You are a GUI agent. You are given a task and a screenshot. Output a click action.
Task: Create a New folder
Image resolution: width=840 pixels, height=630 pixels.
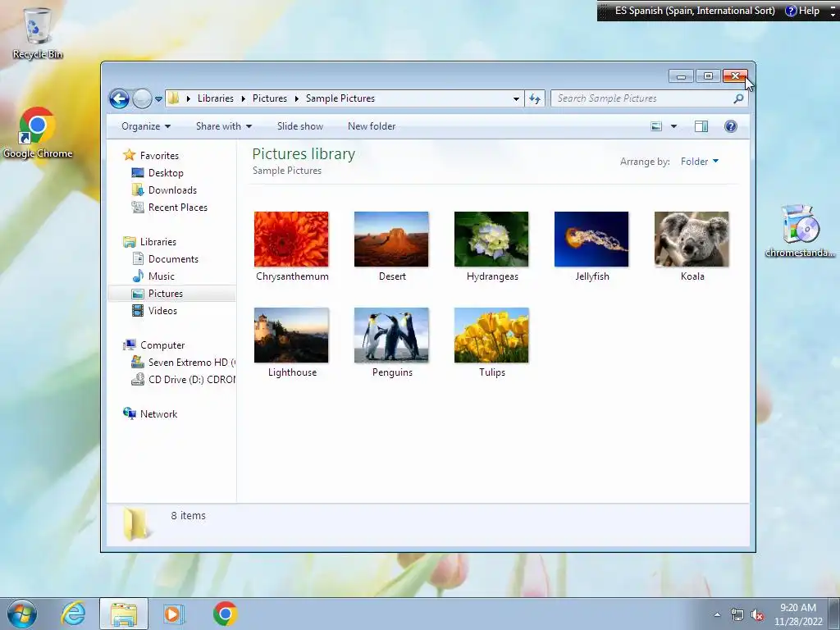click(x=372, y=126)
